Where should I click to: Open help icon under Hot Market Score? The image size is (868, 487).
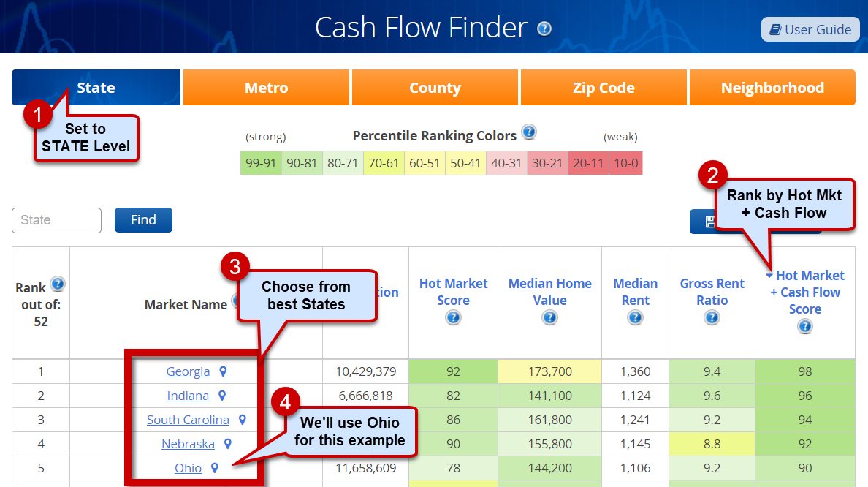point(454,318)
